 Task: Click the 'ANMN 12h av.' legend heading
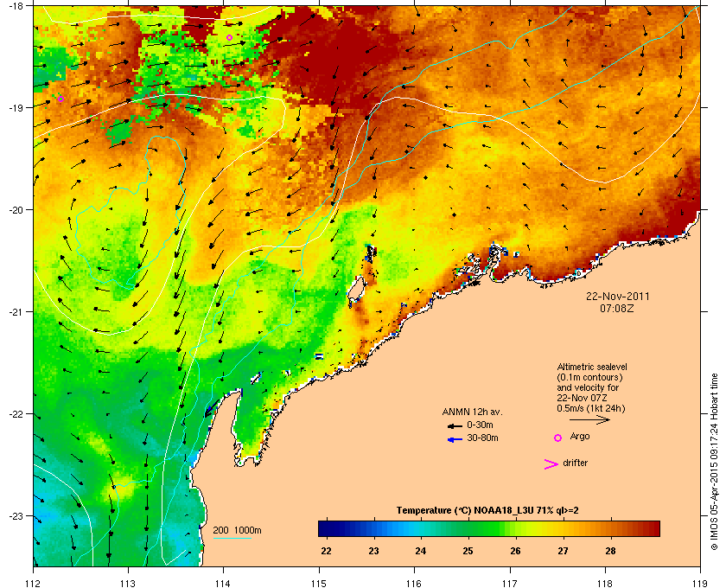[472, 412]
